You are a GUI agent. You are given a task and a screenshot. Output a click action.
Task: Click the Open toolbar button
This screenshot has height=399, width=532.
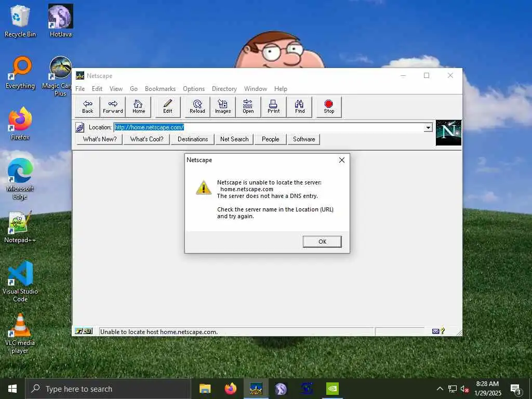[248, 107]
